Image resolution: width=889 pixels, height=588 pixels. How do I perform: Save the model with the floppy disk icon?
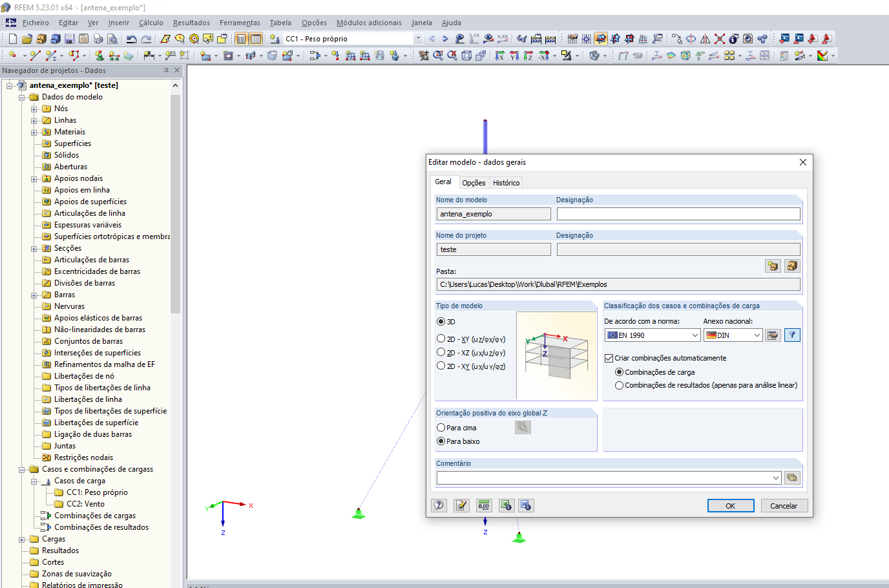[x=69, y=39]
